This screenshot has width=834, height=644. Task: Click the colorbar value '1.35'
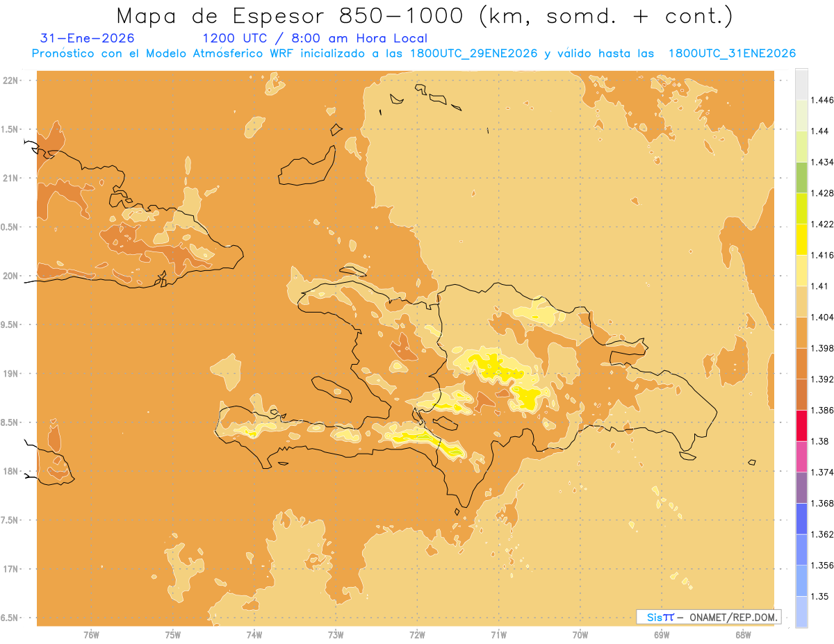tap(820, 596)
